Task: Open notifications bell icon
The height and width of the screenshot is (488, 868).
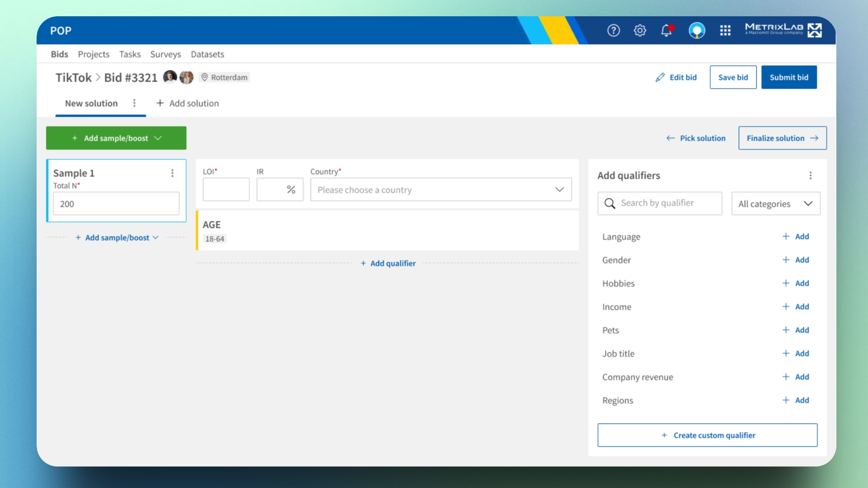Action: (666, 30)
